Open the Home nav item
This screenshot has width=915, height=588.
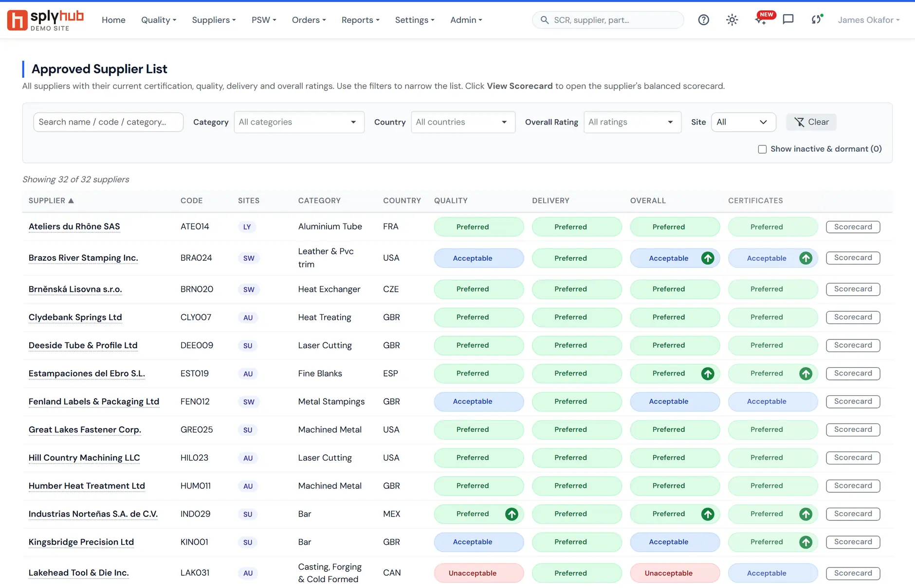click(113, 20)
